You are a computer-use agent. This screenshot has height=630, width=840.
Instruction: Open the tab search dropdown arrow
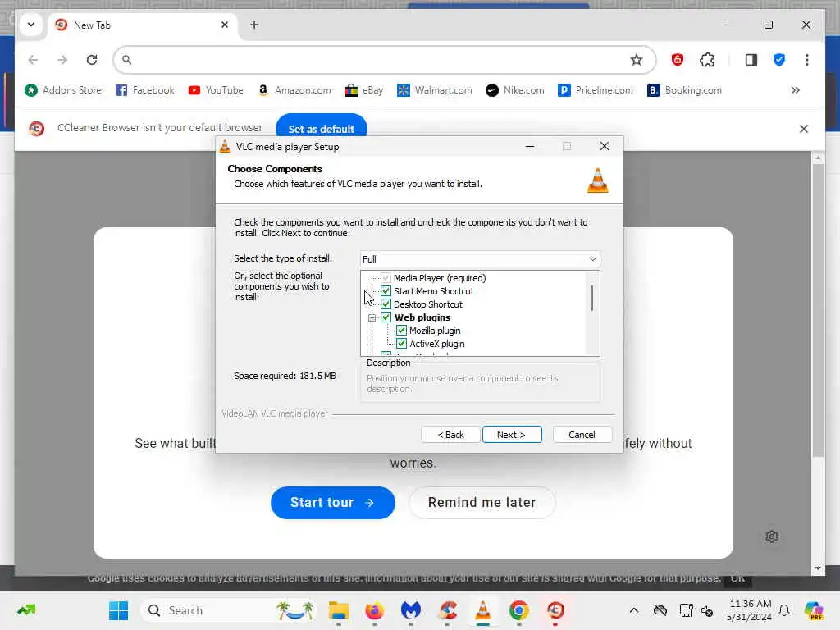(x=31, y=25)
